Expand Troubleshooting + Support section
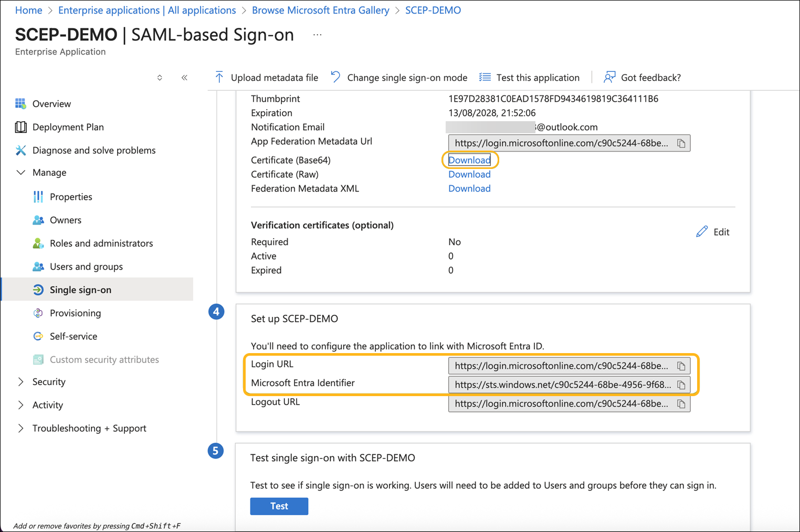 click(x=21, y=428)
